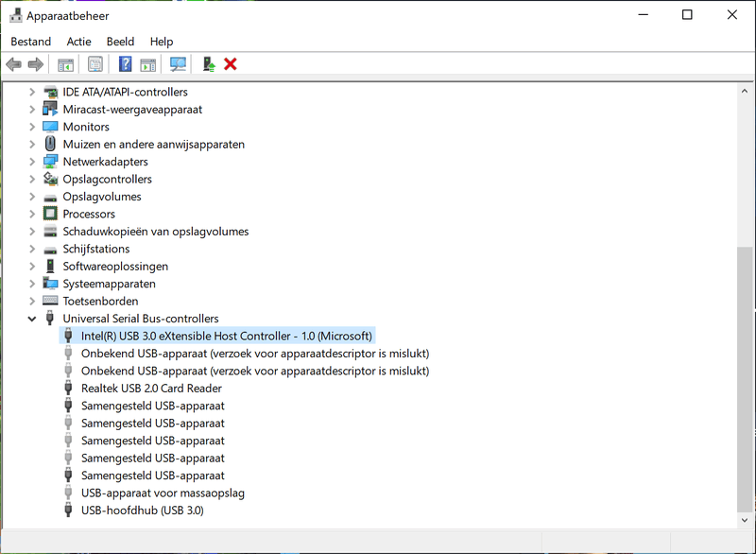Screen dimensions: 756x554
Task: Click the USB icon of Realtek USB 2.0 Card Reader
Action: point(68,389)
